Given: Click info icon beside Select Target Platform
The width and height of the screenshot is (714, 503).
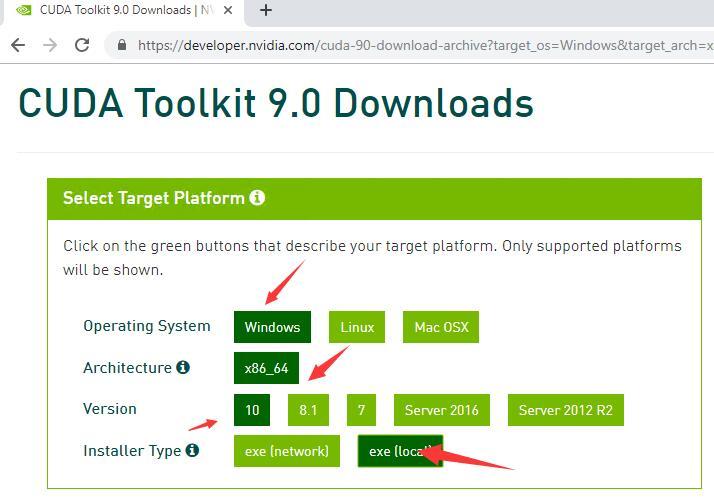Looking at the screenshot, I should point(257,198).
